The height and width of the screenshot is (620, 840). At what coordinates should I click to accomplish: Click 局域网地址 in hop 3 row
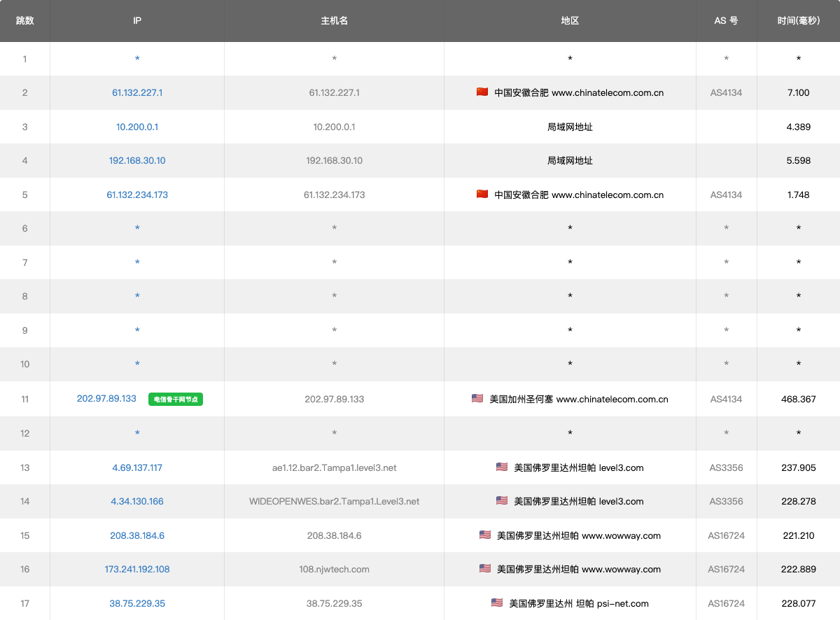(570, 127)
